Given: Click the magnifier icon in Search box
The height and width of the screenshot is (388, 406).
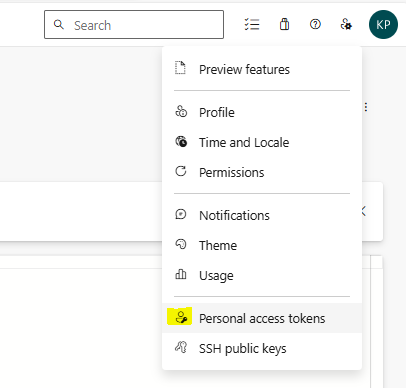Looking at the screenshot, I should click(x=59, y=24).
